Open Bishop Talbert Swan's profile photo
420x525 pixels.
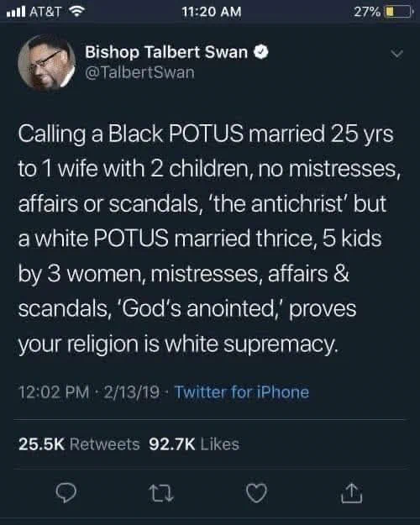pos(46,62)
